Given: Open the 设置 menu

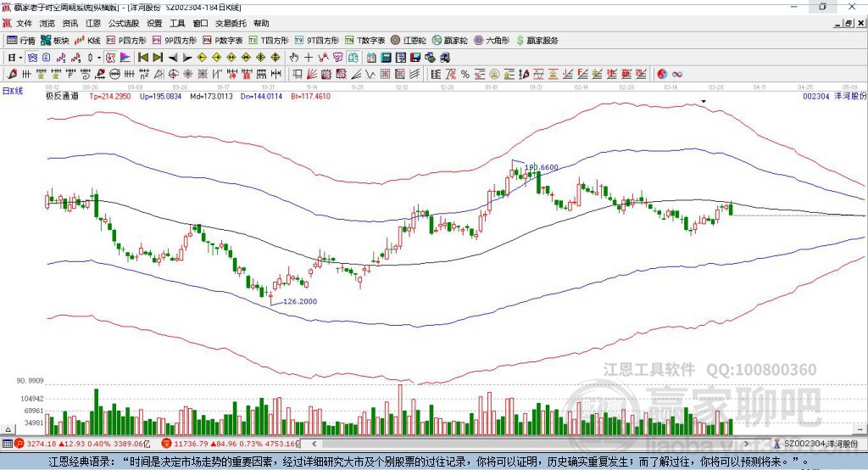Looking at the screenshot, I should pyautogui.click(x=154, y=23).
